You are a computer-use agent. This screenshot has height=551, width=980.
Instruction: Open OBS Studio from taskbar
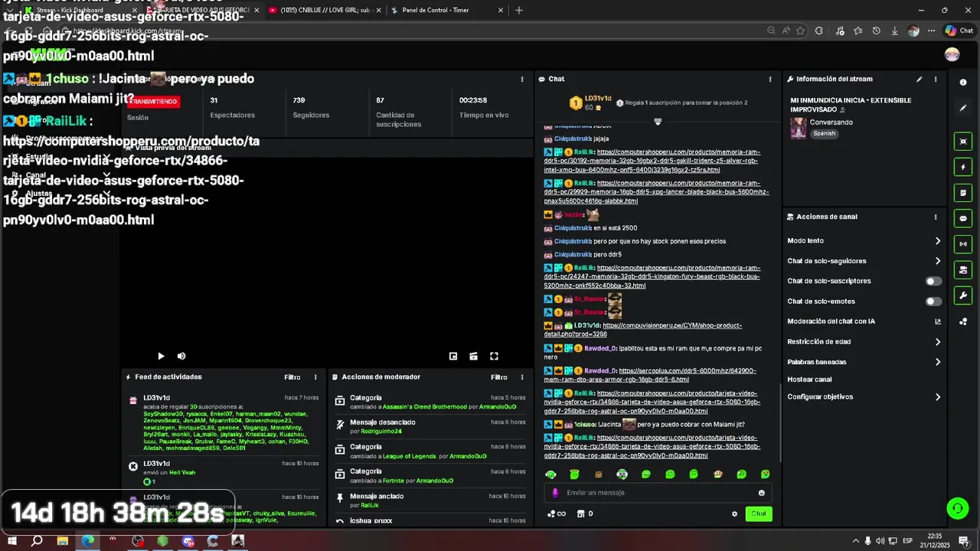138,541
